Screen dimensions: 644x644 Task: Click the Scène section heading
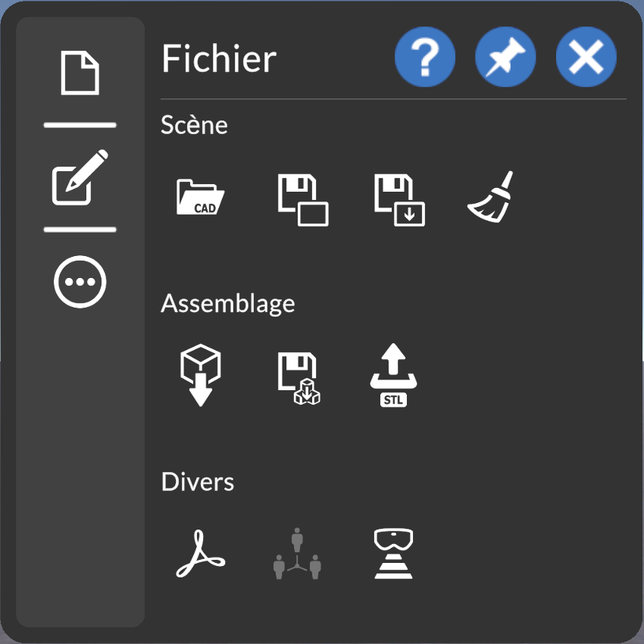pos(194,125)
